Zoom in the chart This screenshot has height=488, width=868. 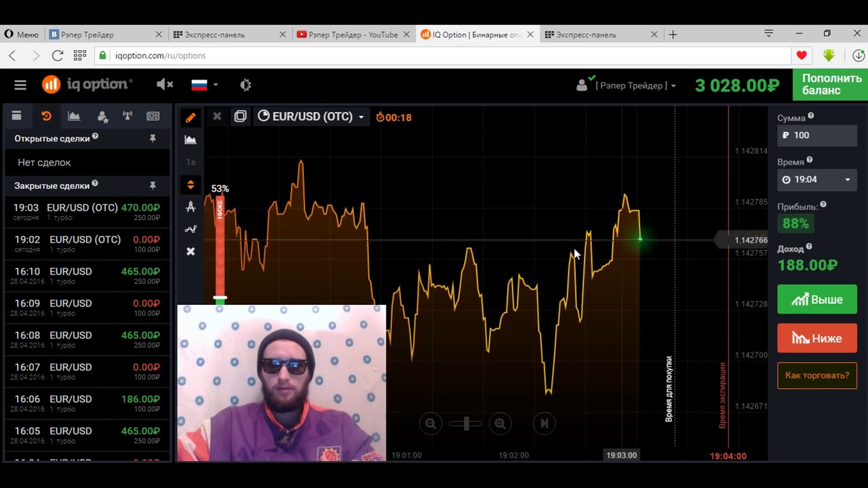[x=500, y=424]
